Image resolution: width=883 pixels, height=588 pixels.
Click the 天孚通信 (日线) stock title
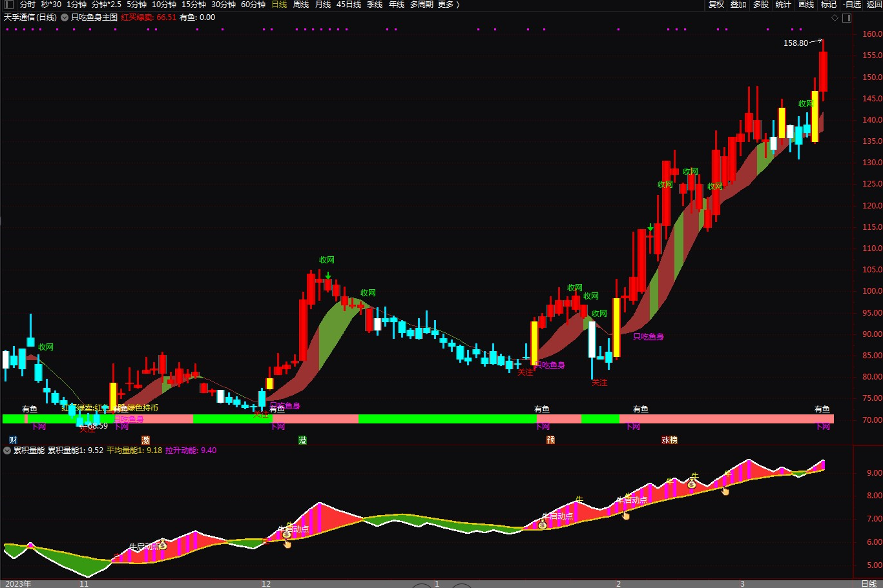pos(30,17)
